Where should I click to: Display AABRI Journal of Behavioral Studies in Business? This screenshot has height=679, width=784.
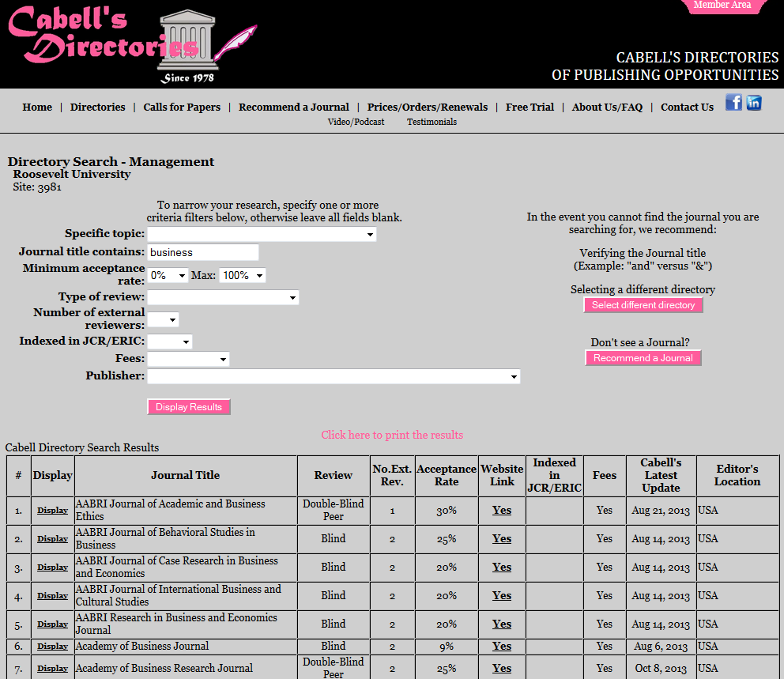[x=52, y=539]
